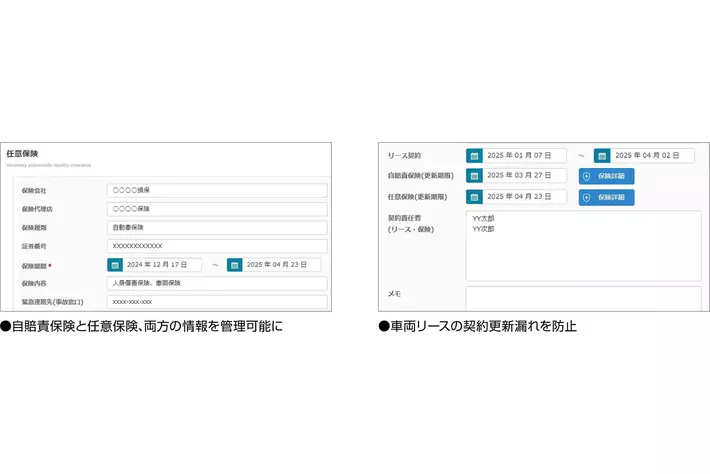The image size is (710, 474).
Task: Select the 保険会社 text field
Action: [216, 191]
